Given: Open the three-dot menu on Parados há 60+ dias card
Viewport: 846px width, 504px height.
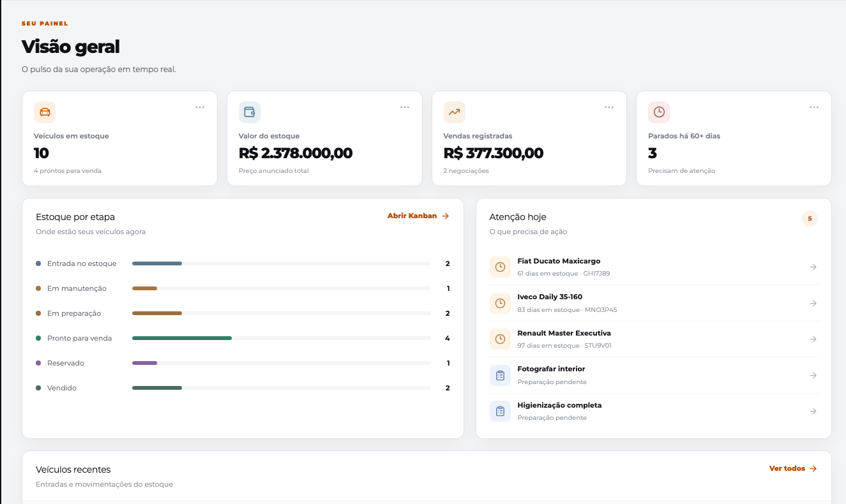Looking at the screenshot, I should [814, 107].
